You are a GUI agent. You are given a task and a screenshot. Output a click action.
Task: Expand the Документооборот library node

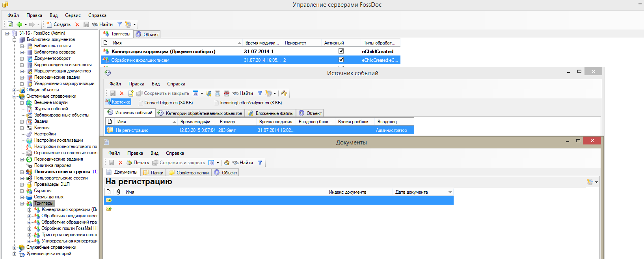[22, 58]
